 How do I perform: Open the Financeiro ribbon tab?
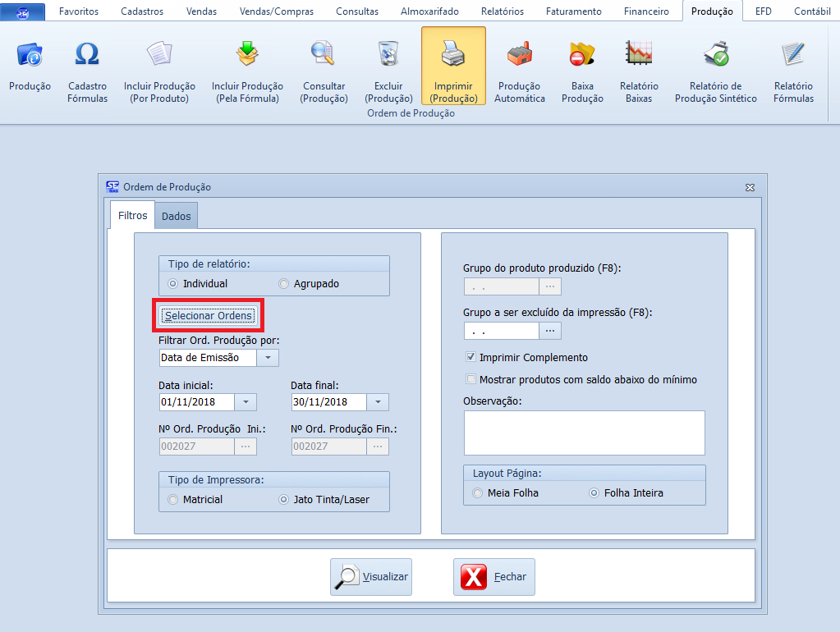tap(646, 11)
